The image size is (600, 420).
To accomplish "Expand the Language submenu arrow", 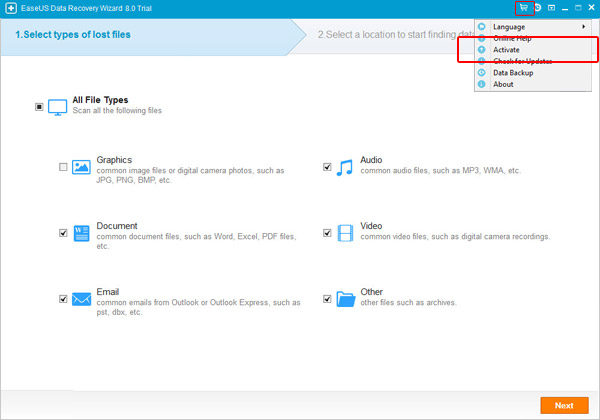I will pos(584,26).
